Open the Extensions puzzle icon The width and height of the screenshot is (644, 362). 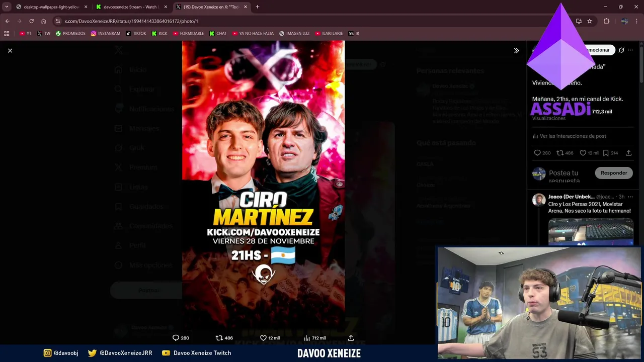(606, 21)
